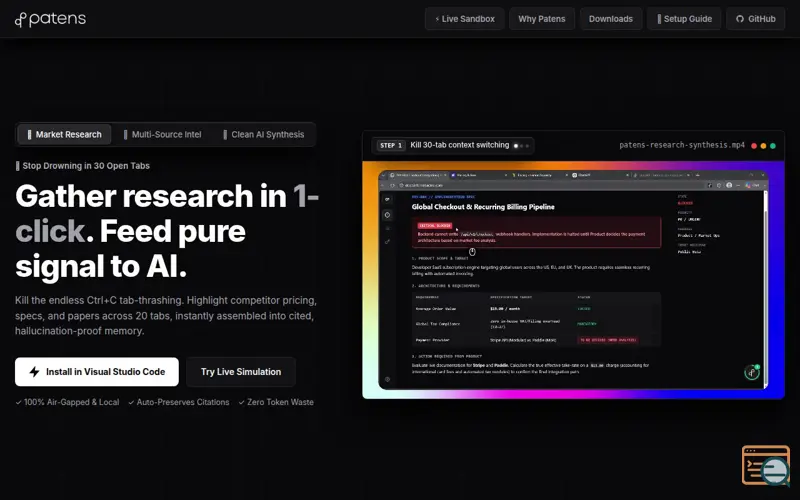Image resolution: width=800 pixels, height=500 pixels.
Task: Switch to Multi-Source Intel tab
Action: coord(163,135)
